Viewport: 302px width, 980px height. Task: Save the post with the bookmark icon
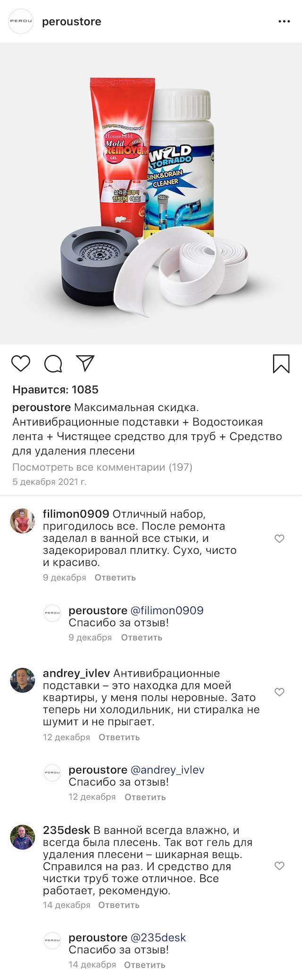click(281, 363)
